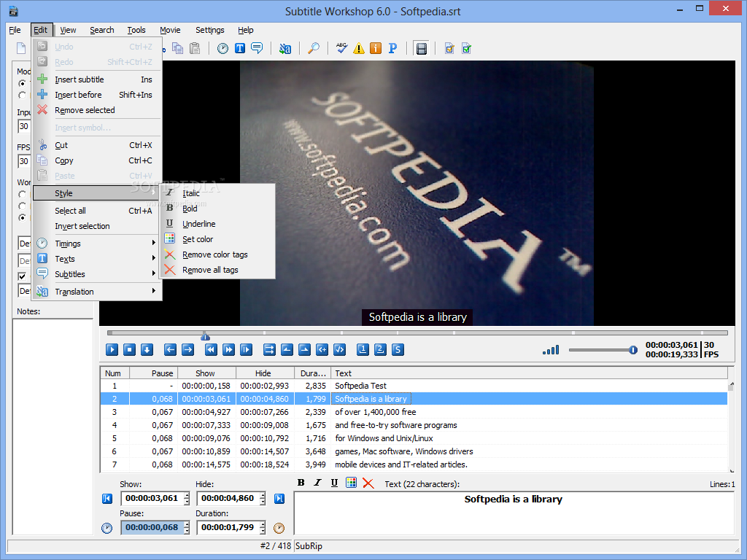The image size is (747, 560).
Task: Open the Movie menu
Action: pyautogui.click(x=170, y=30)
